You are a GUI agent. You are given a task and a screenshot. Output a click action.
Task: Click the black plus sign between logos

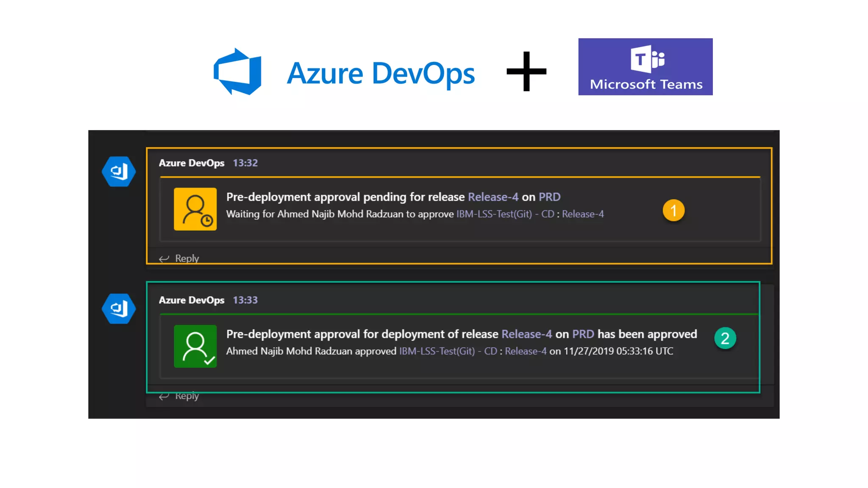coord(526,72)
